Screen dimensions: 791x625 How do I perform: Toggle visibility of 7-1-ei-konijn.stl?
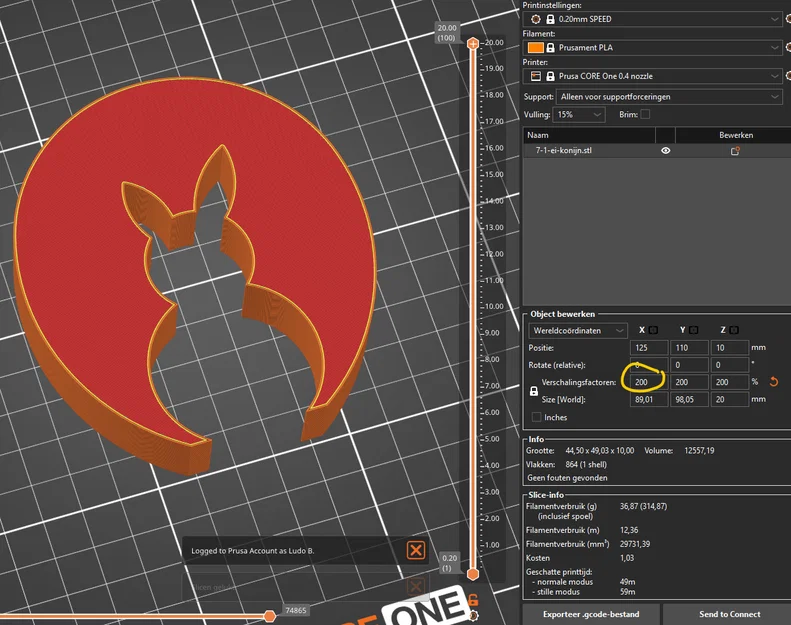click(666, 150)
